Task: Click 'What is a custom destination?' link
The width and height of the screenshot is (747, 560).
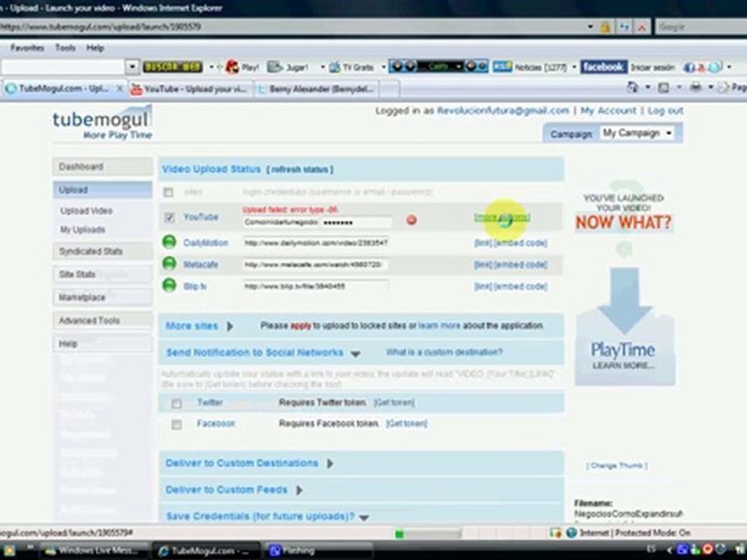Action: (x=444, y=352)
